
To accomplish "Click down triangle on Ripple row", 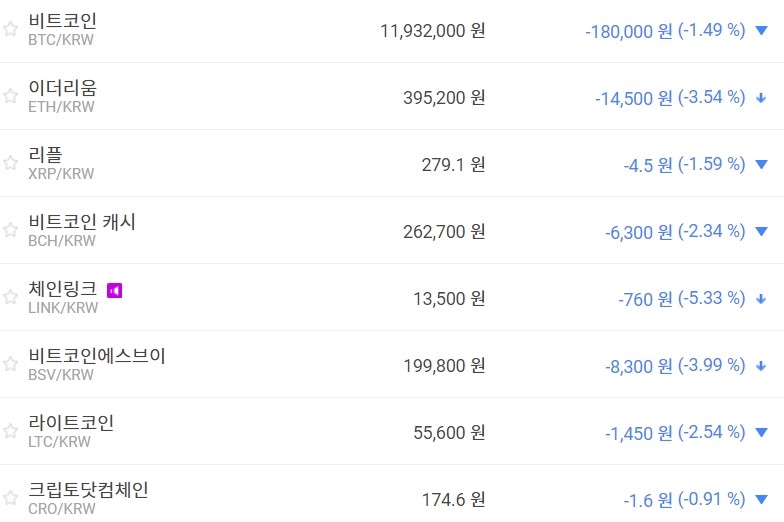I will (x=761, y=165).
